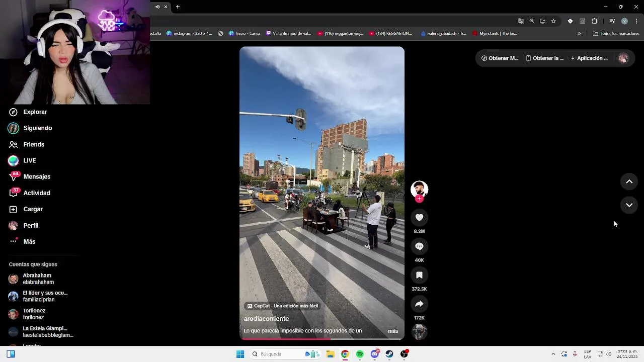Open OBS Studio from the taskbar
This screenshot has height=362, width=644.
point(404,354)
